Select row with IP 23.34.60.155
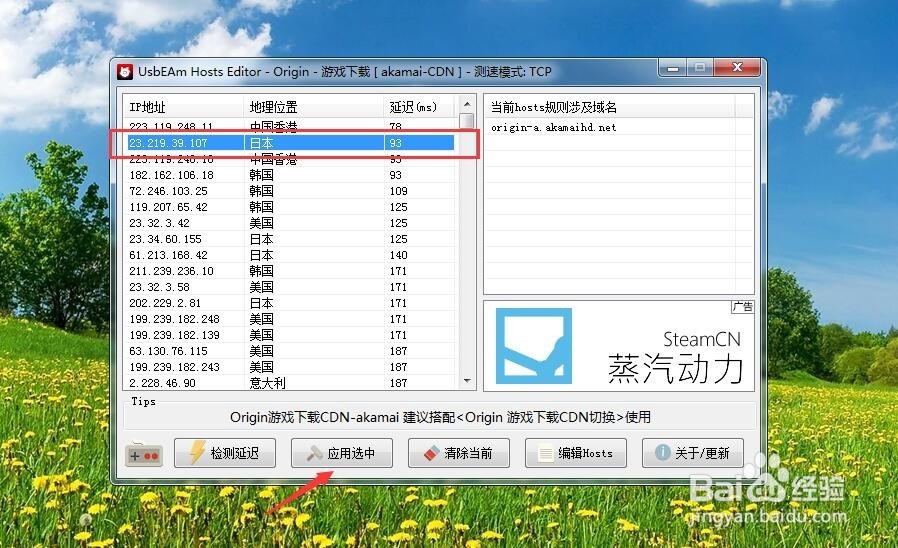This screenshot has width=898, height=548. coord(290,239)
